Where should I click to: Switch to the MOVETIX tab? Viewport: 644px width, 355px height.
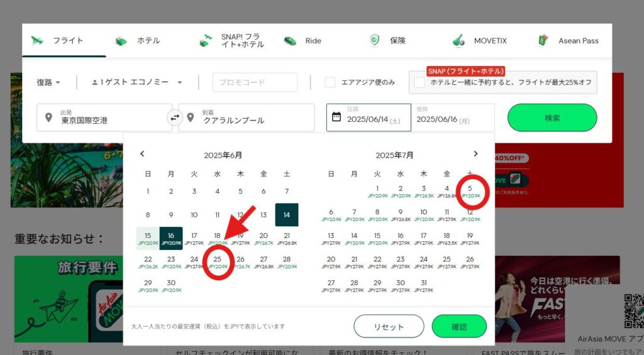[x=485, y=41]
